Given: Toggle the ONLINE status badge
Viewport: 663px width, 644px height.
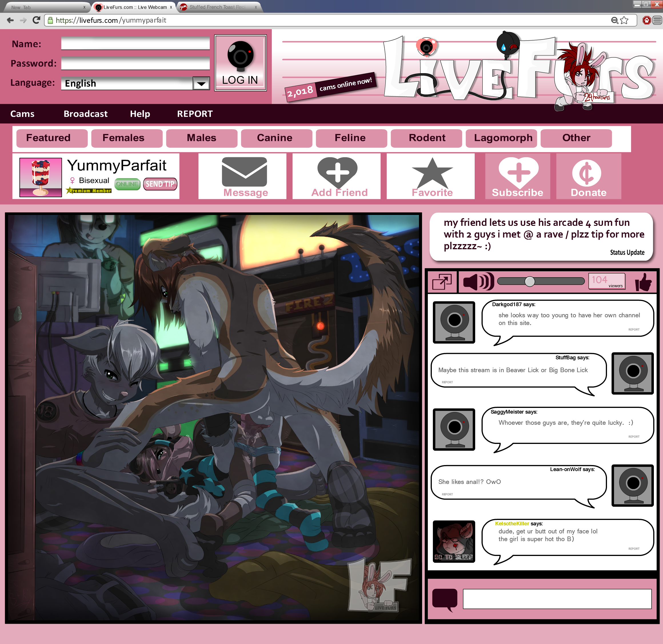Looking at the screenshot, I should click(127, 184).
